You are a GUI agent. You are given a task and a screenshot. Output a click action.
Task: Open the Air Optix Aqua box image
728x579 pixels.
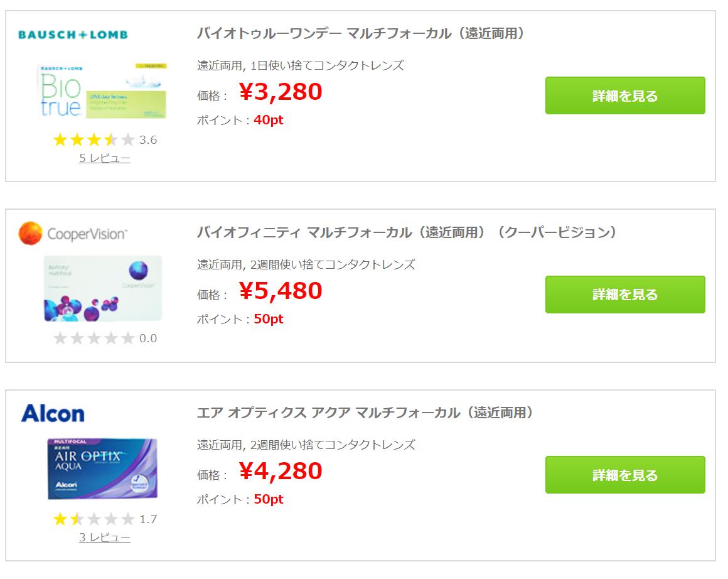coord(102,468)
